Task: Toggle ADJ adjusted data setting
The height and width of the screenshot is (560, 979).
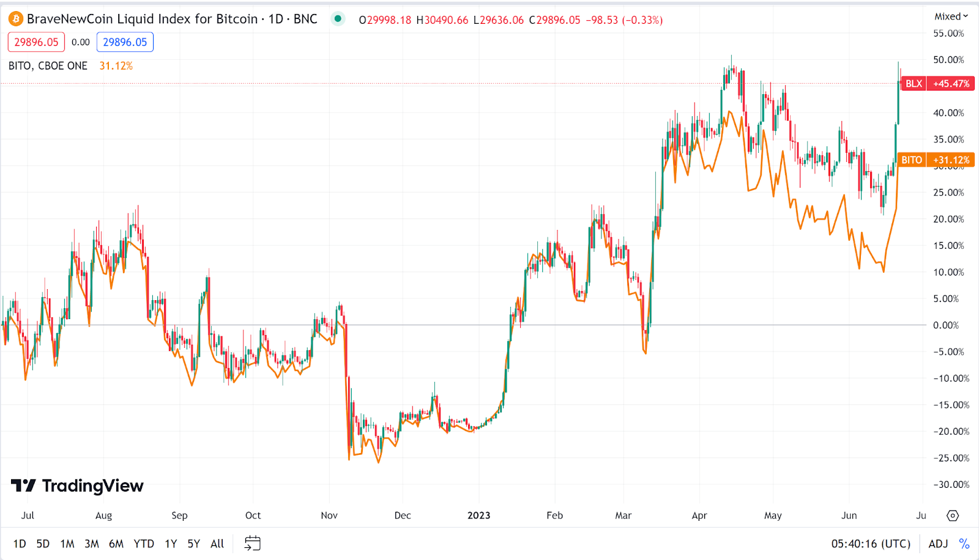Action: pyautogui.click(x=938, y=543)
